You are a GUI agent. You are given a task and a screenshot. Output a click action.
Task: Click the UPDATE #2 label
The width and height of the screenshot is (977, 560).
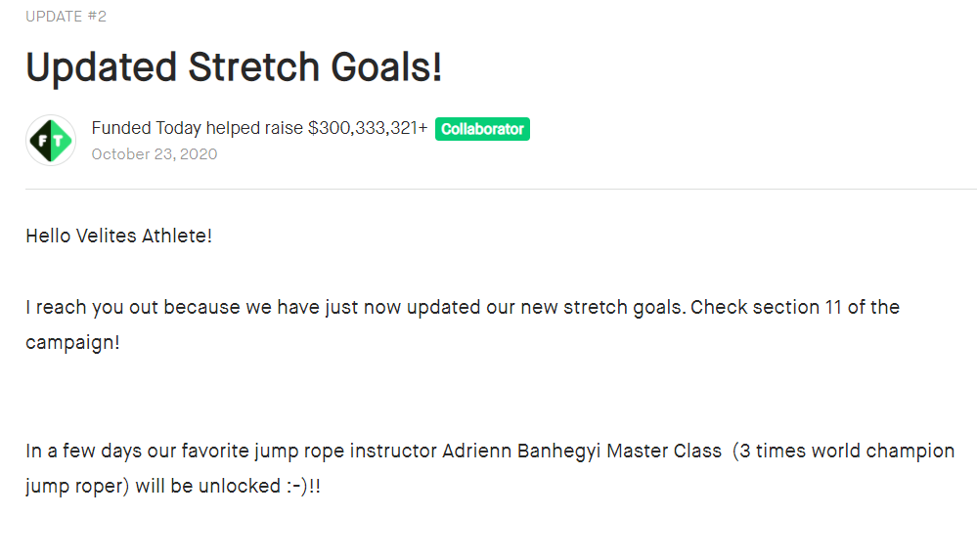click(x=67, y=17)
